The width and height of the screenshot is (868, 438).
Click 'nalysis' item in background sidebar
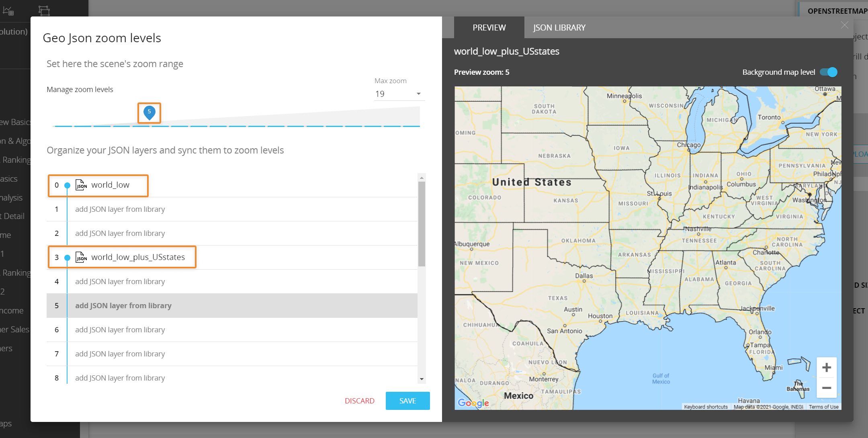pyautogui.click(x=11, y=198)
